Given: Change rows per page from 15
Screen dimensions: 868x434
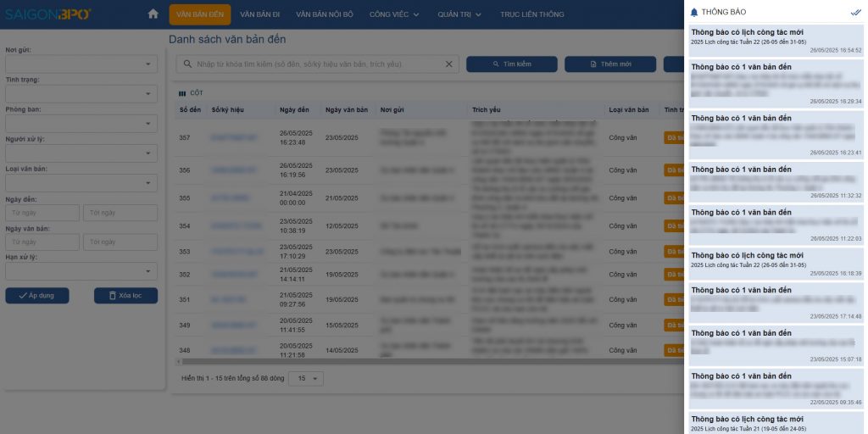Looking at the screenshot, I should [x=306, y=378].
